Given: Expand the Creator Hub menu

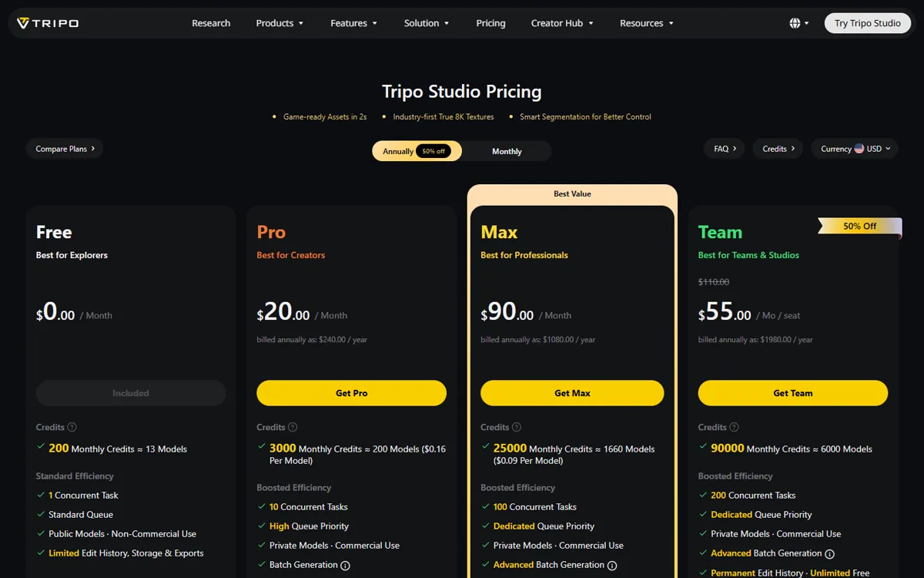Looking at the screenshot, I should (x=562, y=23).
